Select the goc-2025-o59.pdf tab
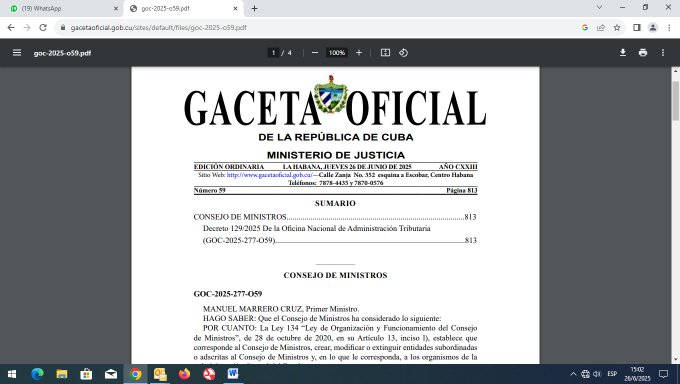 (x=183, y=8)
